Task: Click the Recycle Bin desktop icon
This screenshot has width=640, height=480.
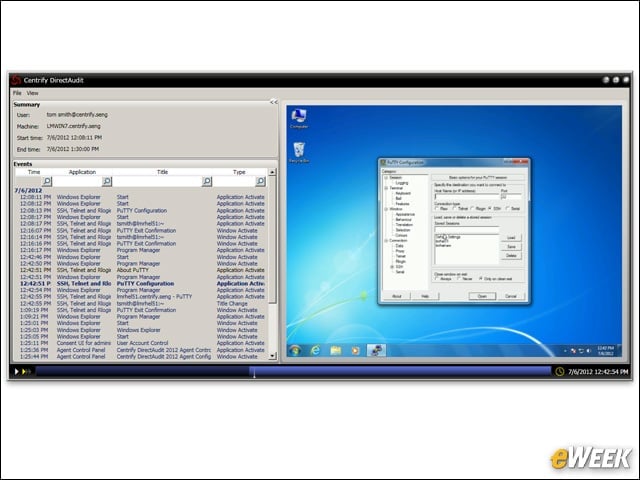Action: click(x=299, y=153)
